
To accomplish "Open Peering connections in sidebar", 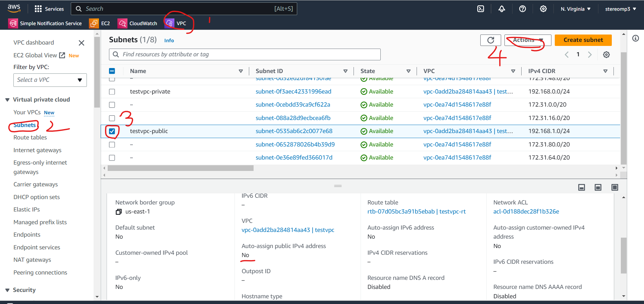I will point(40,272).
